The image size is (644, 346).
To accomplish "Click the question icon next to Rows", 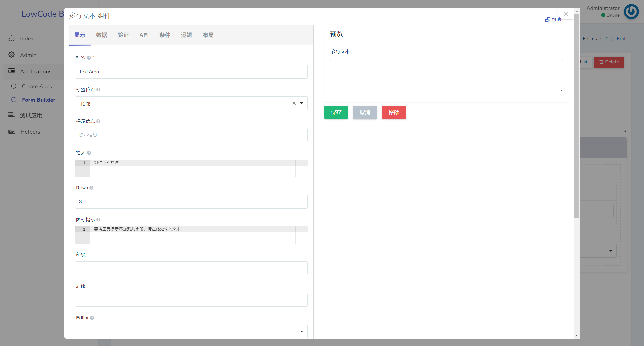I will click(91, 188).
